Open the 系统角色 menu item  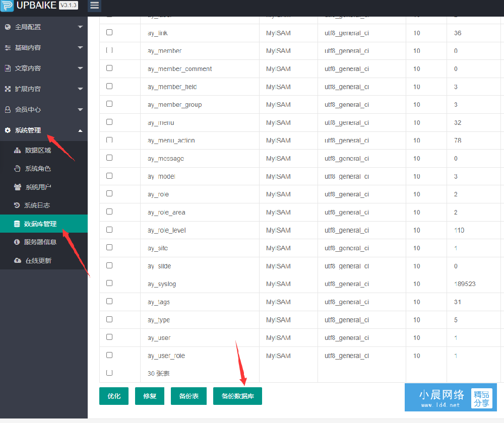[x=44, y=169]
